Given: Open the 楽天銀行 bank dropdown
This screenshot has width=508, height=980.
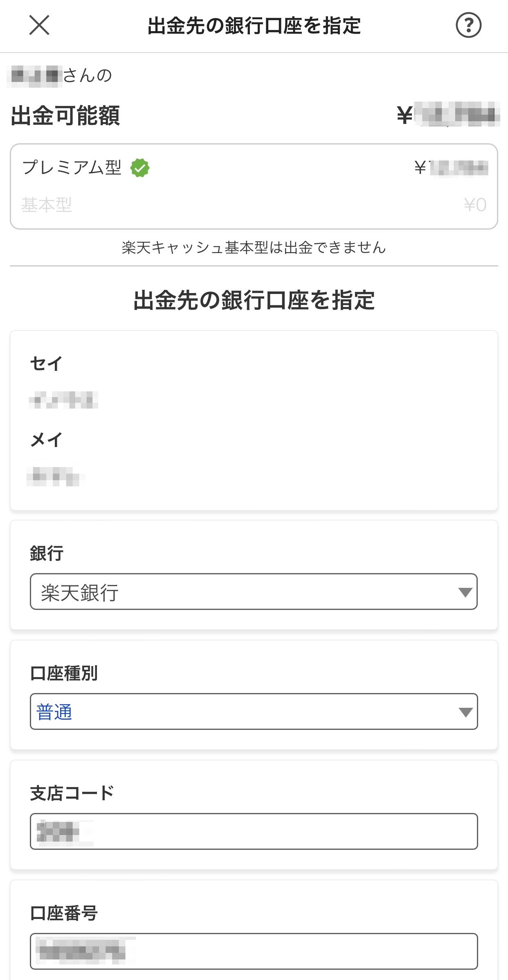Looking at the screenshot, I should [254, 592].
